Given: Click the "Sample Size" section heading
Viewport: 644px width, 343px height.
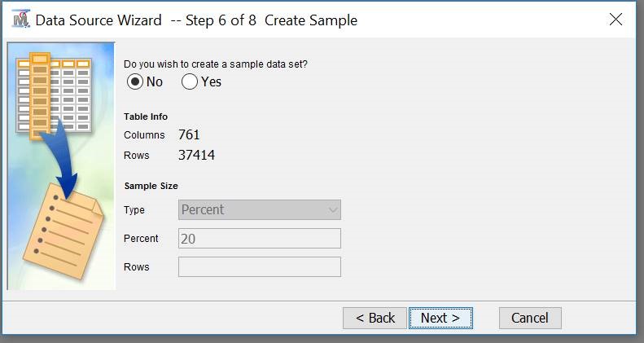Looking at the screenshot, I should pyautogui.click(x=151, y=186).
